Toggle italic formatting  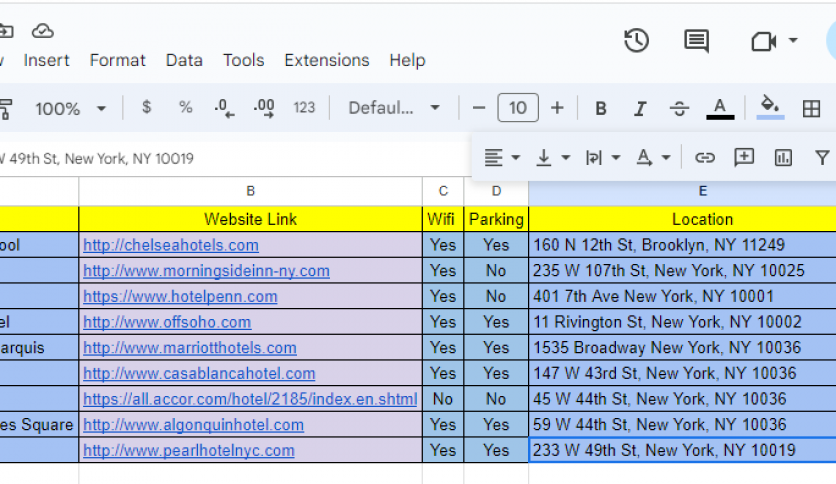(x=640, y=109)
